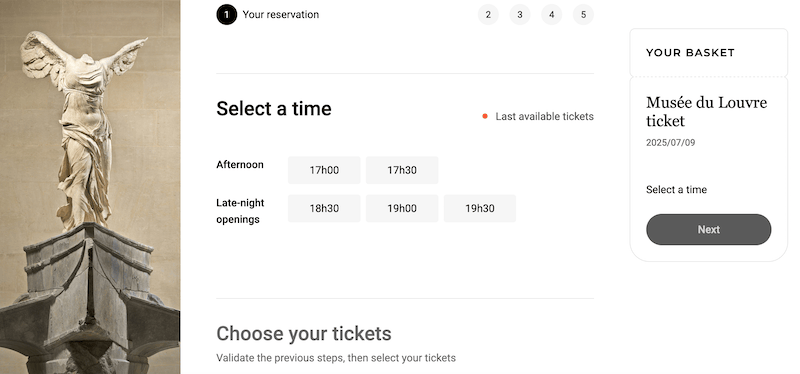Image resolution: width=800 pixels, height=374 pixels.
Task: Choose the 17h30 time slot
Action: (x=402, y=170)
